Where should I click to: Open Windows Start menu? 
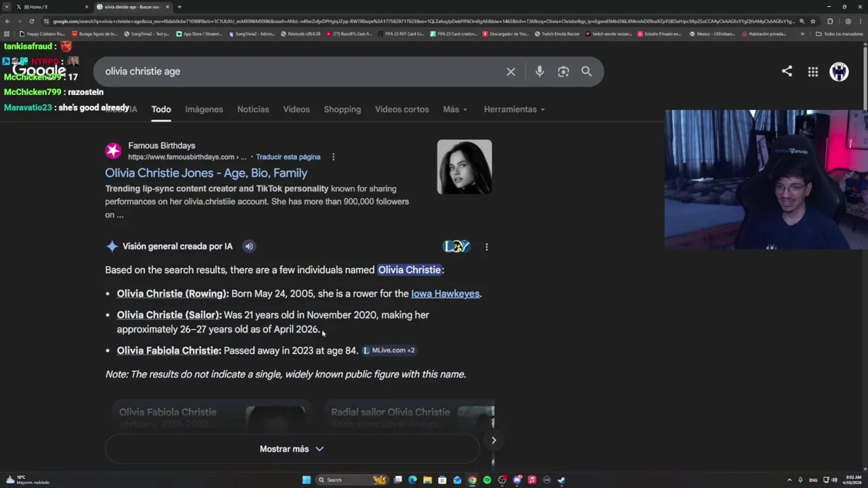click(307, 480)
